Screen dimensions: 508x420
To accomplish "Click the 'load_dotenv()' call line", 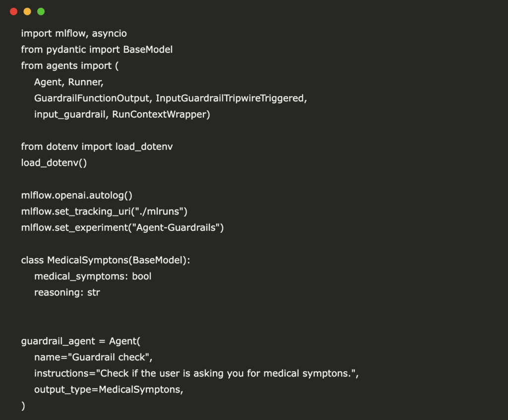I will [x=54, y=163].
